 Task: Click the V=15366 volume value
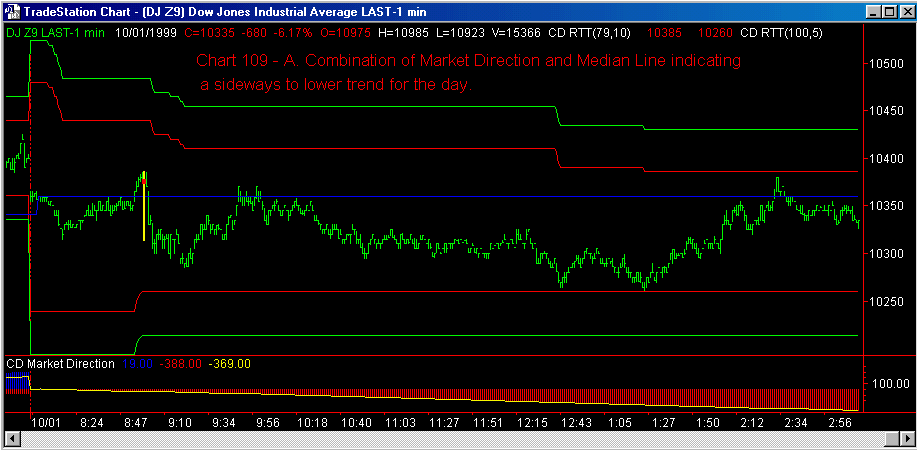coord(516,33)
